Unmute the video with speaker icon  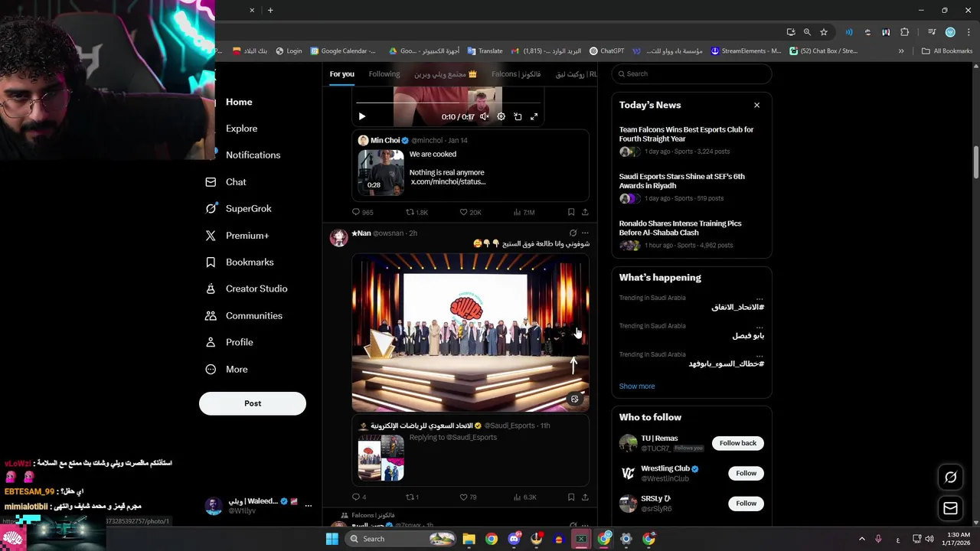(x=484, y=117)
